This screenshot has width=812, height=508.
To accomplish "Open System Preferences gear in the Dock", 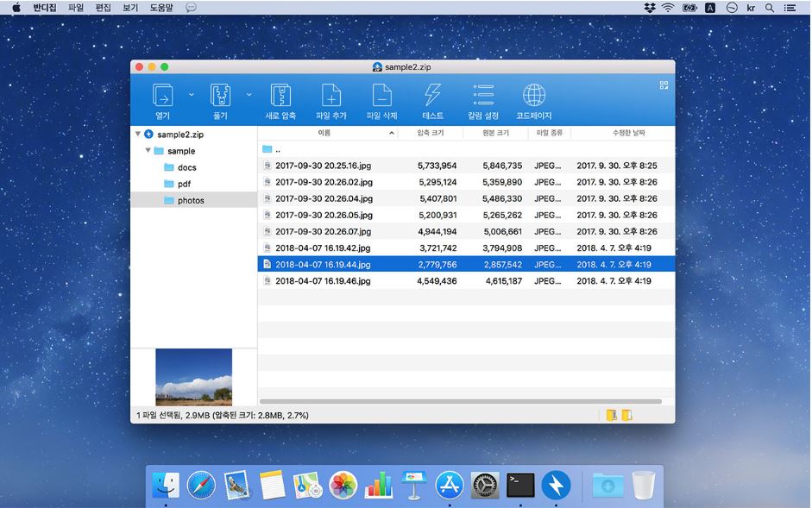I will tap(485, 486).
